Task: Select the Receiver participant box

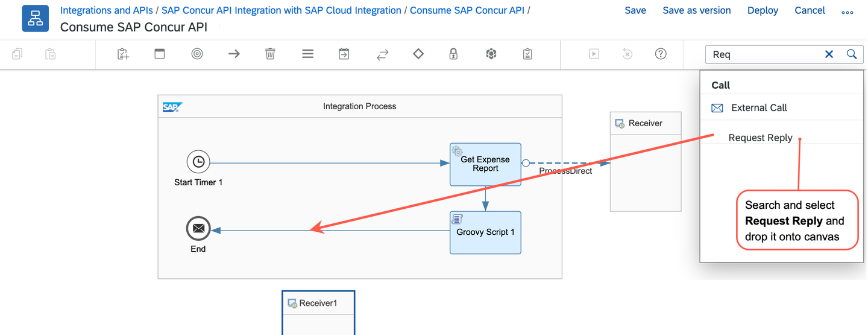Action: 646,161
